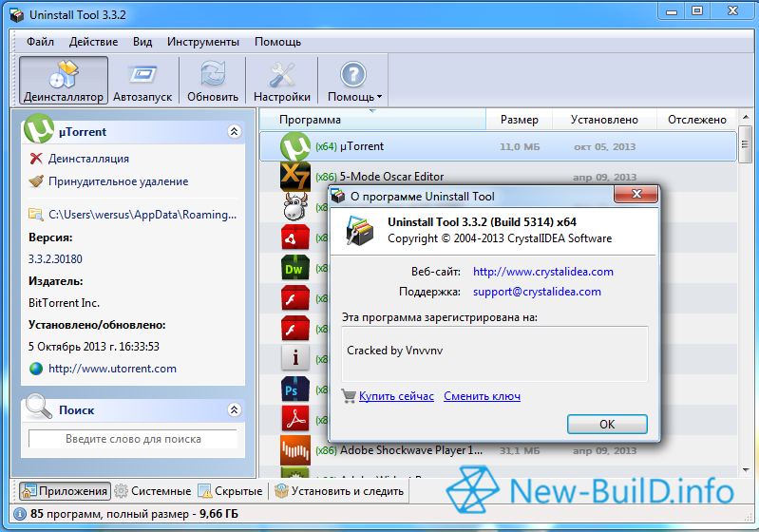Open the Деинсталлятор toolbar section
The width and height of the screenshot is (759, 532).
tap(64, 81)
